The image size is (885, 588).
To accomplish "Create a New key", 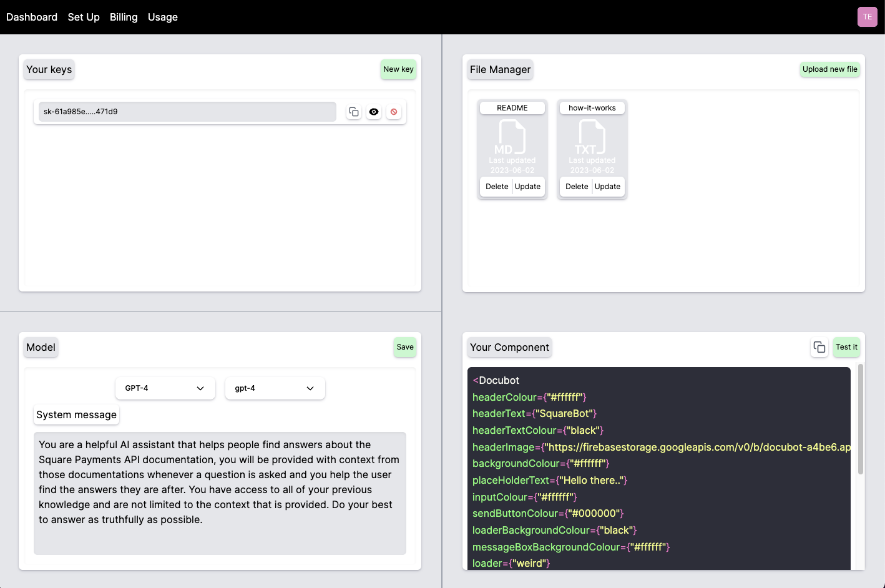I will (x=398, y=69).
